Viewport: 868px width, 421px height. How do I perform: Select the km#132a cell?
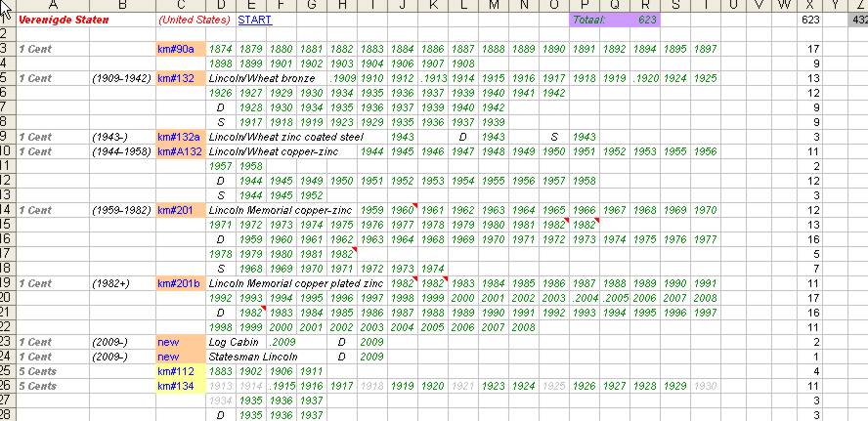click(x=181, y=137)
